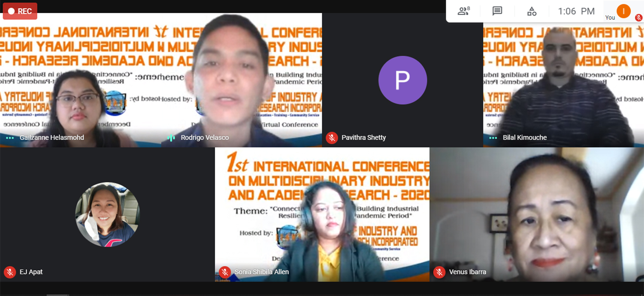
Task: Click the orange 'You' profile avatar
Action: click(623, 11)
